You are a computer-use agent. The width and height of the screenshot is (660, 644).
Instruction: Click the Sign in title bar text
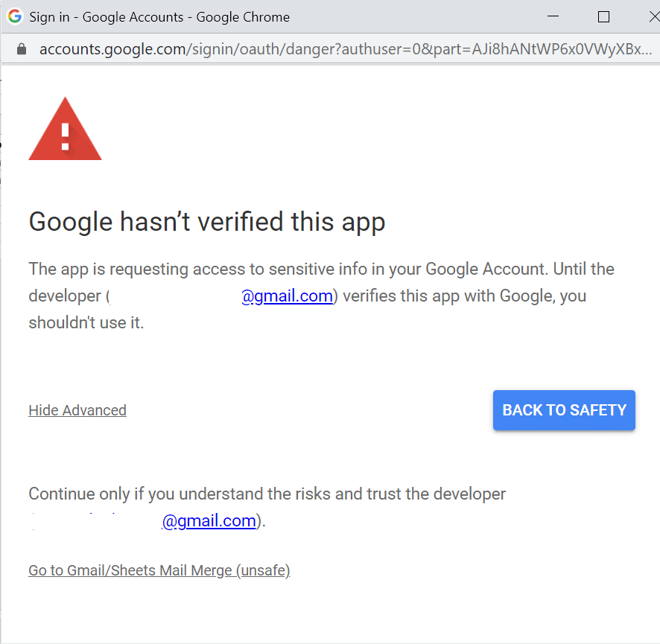tap(159, 16)
